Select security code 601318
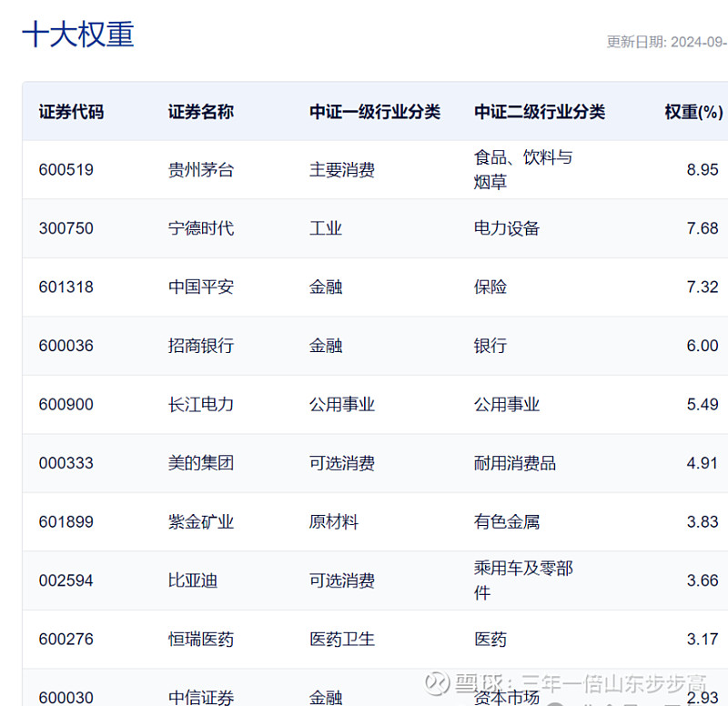The width and height of the screenshot is (728, 706). (66, 287)
